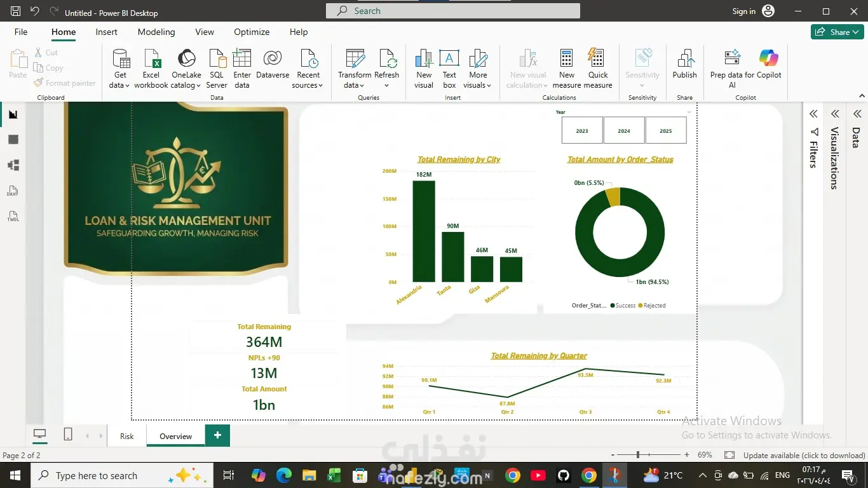The width and height of the screenshot is (868, 488).
Task: Select the Overview page tab
Action: tap(175, 436)
